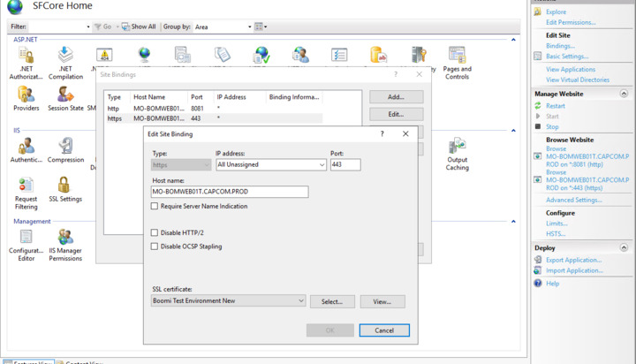Open the Compression feature icon
The height and width of the screenshot is (364, 636).
tap(65, 147)
